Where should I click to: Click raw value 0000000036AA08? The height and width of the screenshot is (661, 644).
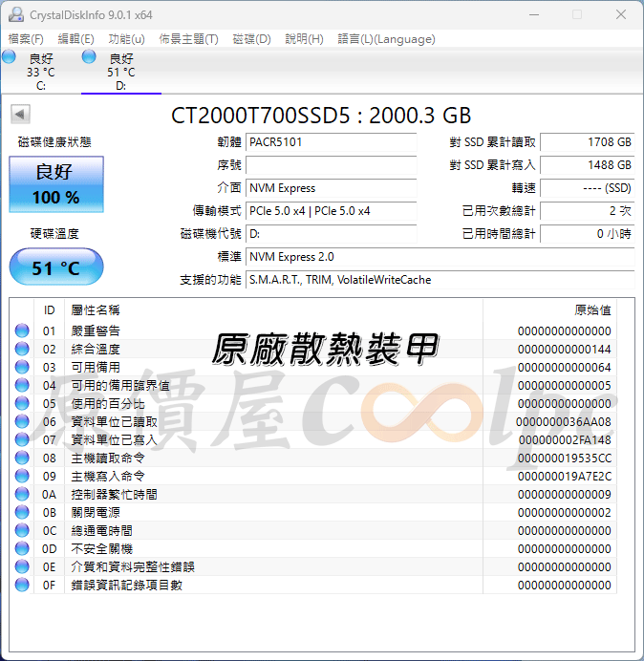(564, 421)
